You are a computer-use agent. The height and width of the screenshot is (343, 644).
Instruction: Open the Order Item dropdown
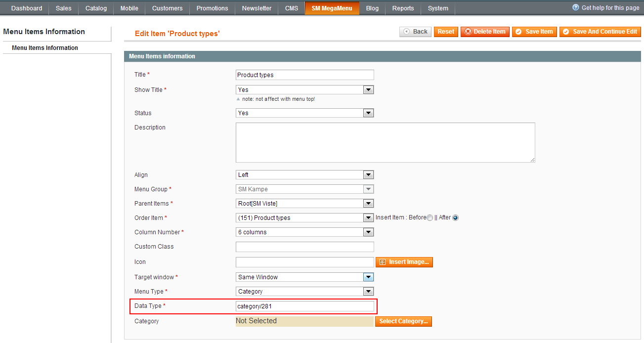pos(305,218)
